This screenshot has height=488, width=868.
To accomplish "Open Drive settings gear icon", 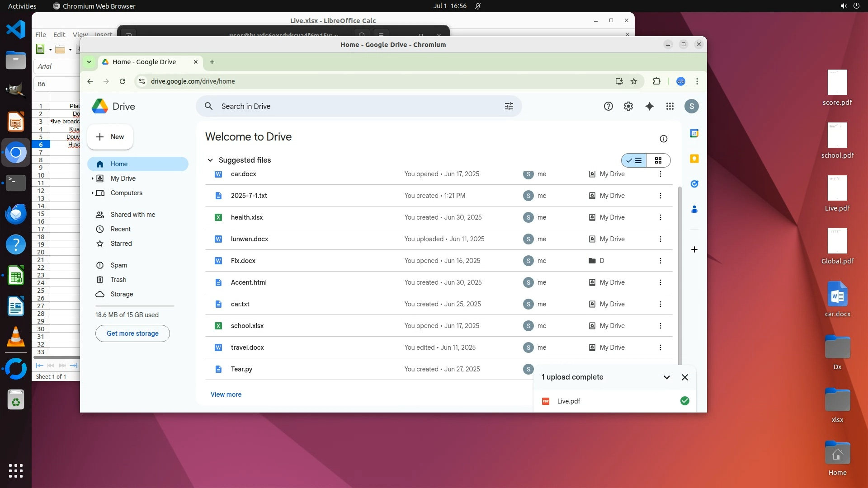I will coord(628,106).
